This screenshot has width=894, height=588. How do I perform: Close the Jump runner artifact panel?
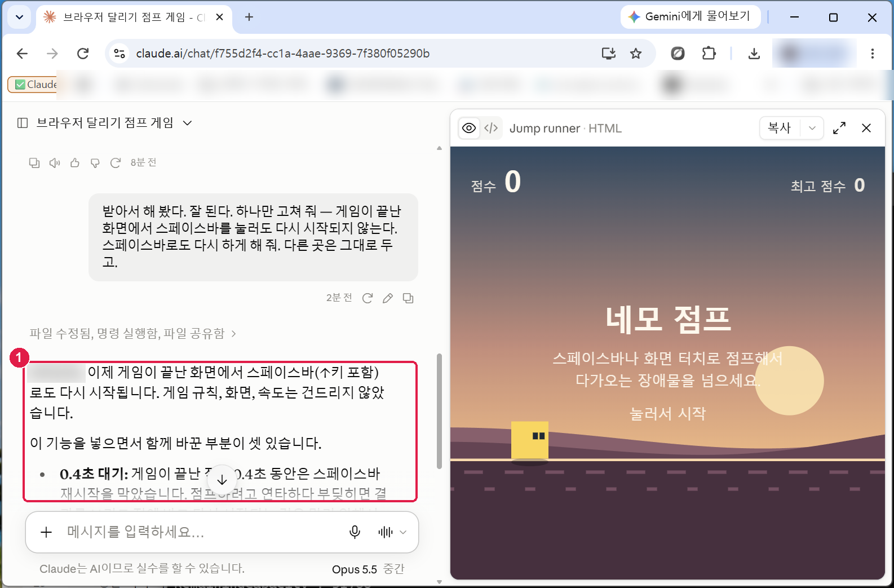point(866,129)
